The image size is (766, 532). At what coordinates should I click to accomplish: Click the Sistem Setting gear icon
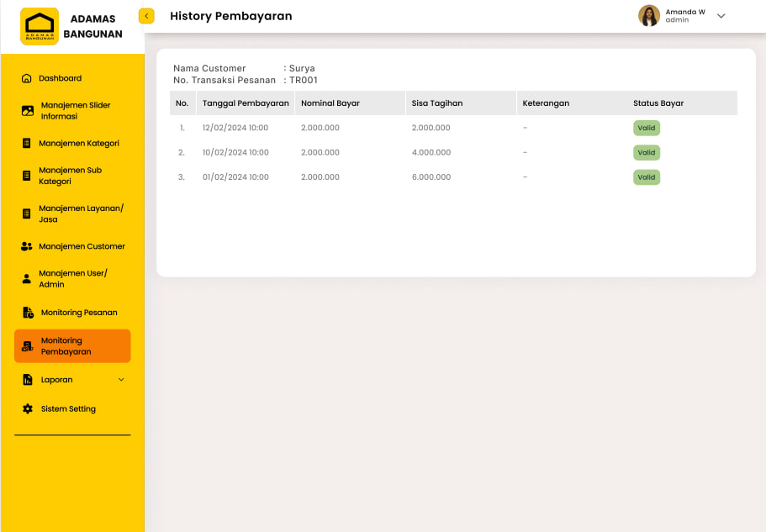coord(28,409)
